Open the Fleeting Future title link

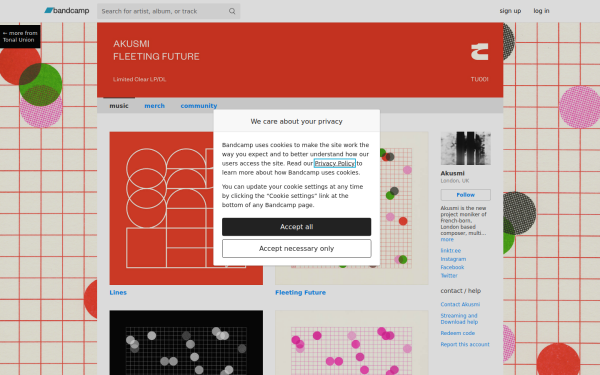click(x=300, y=292)
